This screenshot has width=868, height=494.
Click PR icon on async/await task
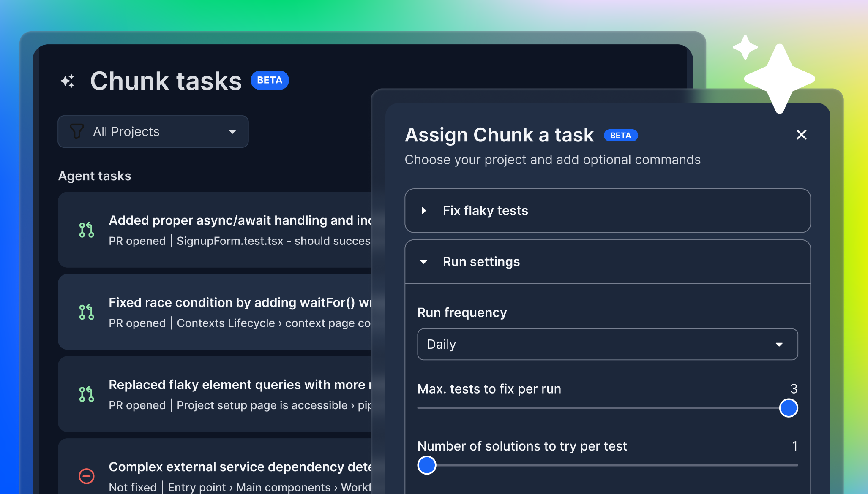(87, 230)
